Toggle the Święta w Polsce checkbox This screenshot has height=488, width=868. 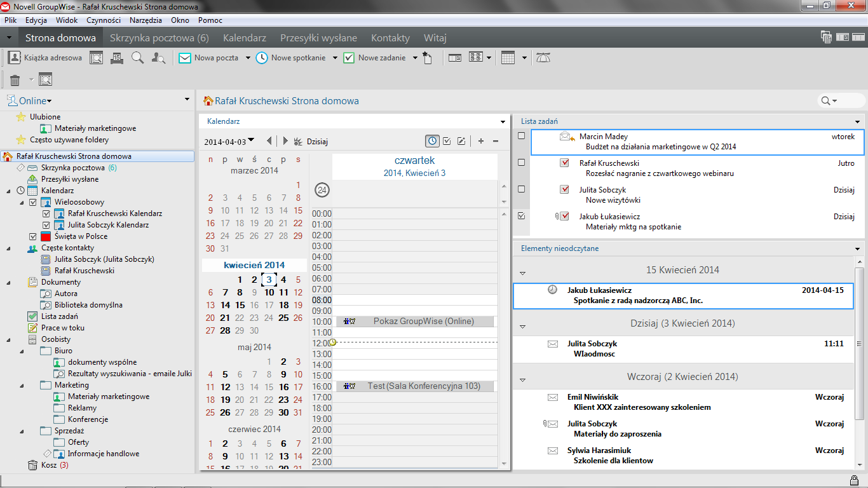33,236
